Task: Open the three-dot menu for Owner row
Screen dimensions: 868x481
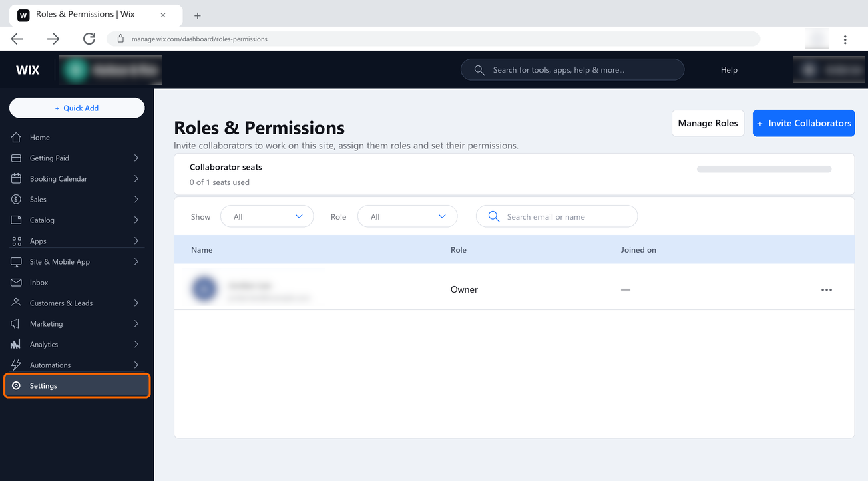Action: click(x=827, y=290)
